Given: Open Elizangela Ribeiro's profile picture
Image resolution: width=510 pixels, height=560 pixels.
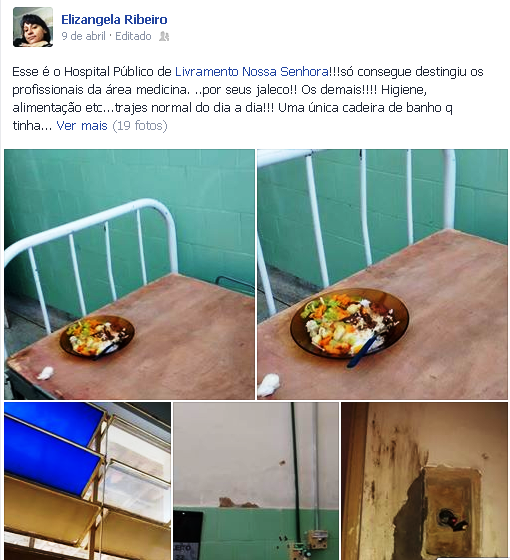Looking at the screenshot, I should pyautogui.click(x=33, y=27).
